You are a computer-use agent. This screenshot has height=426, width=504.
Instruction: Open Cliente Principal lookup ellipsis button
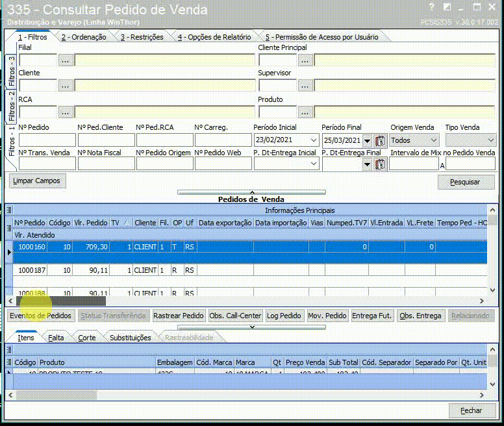point(305,60)
